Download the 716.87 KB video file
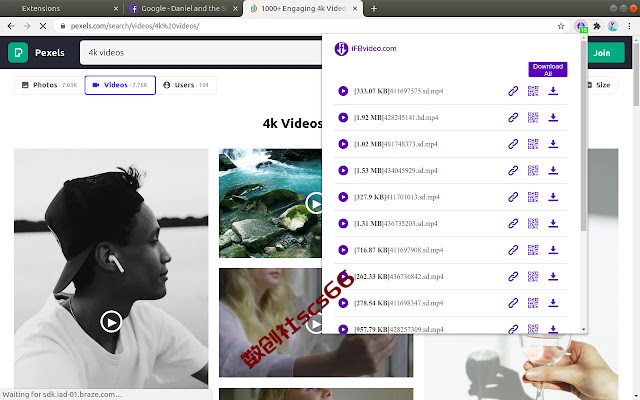Screen dimensions: 640x400 pyautogui.click(x=553, y=250)
